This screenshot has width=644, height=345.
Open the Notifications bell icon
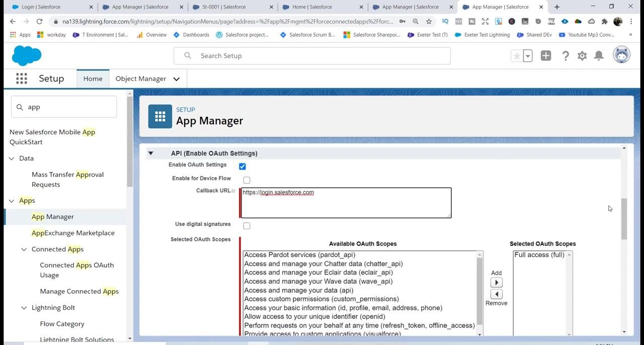click(x=599, y=56)
